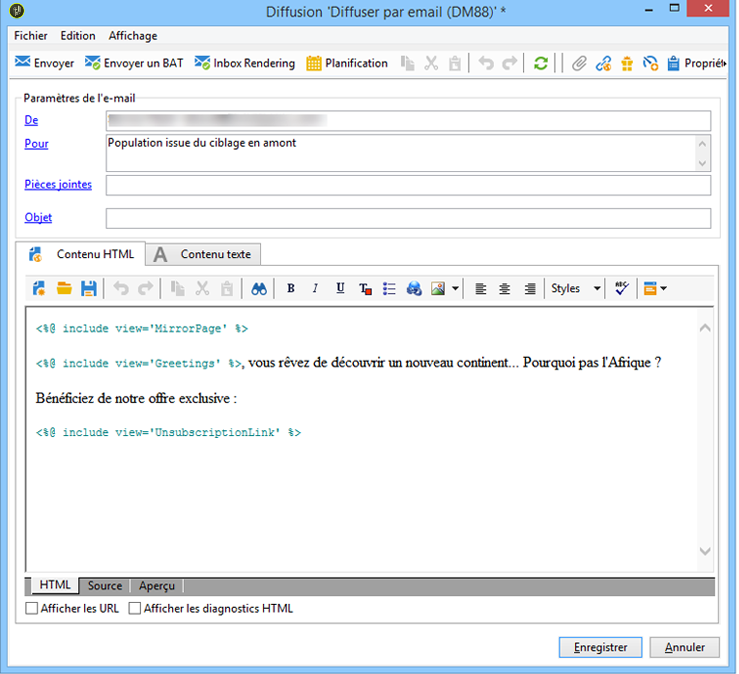Align text left

pyautogui.click(x=480, y=288)
